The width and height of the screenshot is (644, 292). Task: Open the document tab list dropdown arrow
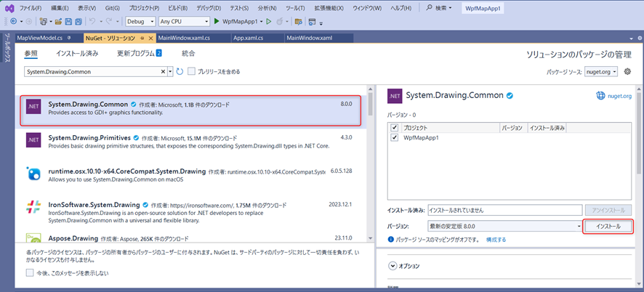(x=630, y=38)
